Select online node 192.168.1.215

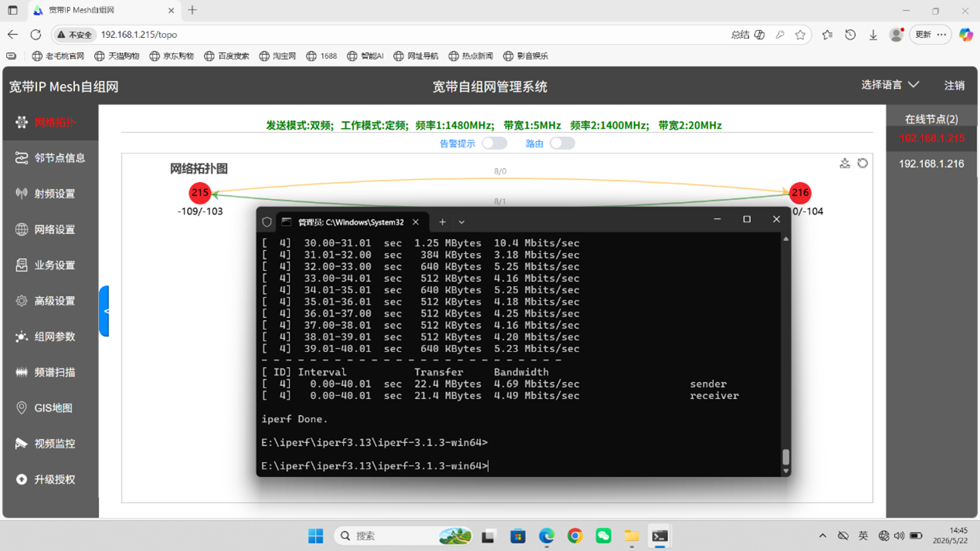point(931,138)
